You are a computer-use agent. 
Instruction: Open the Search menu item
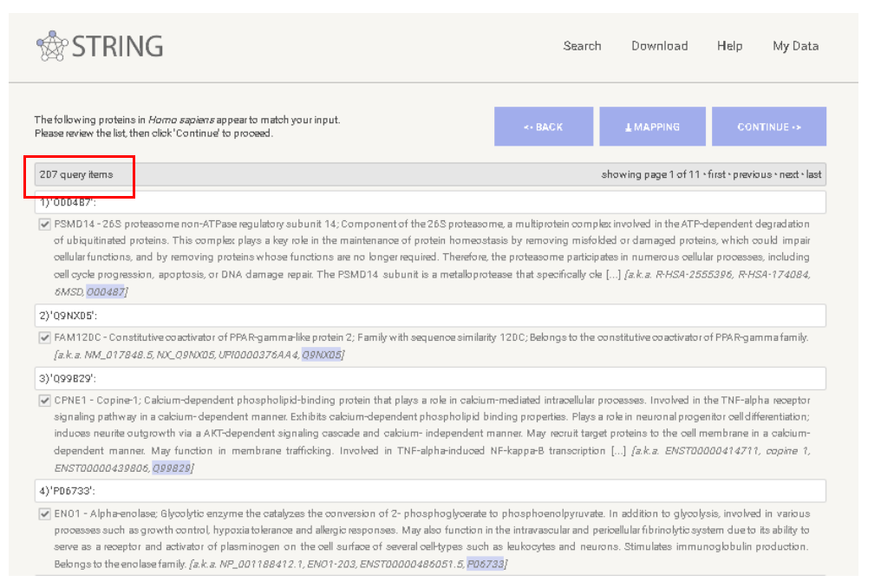point(582,46)
